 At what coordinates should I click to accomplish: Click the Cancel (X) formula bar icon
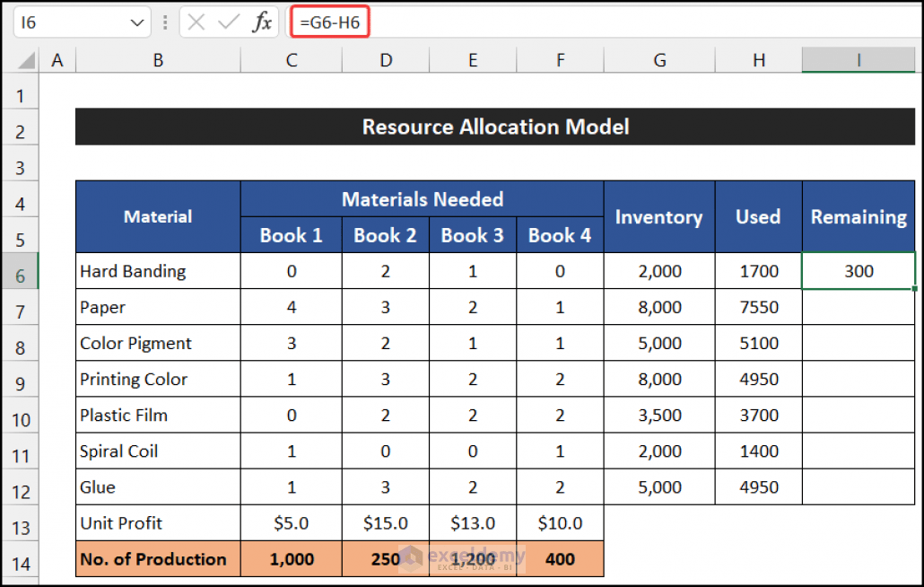196,22
